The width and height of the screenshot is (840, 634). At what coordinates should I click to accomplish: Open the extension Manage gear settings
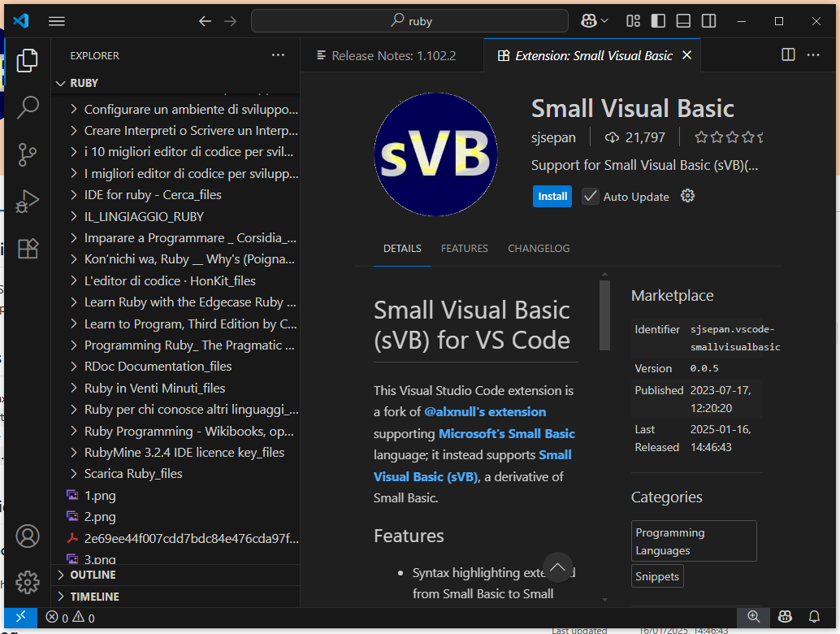(687, 196)
